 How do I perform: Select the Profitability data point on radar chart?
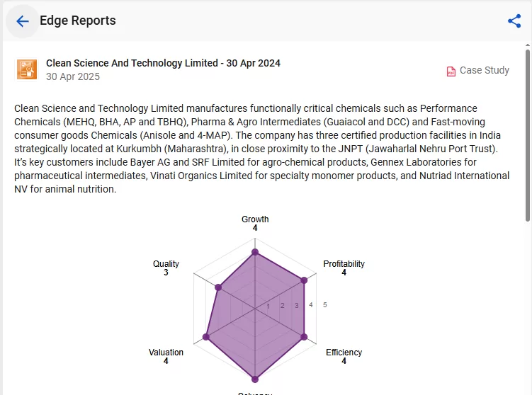pos(304,280)
